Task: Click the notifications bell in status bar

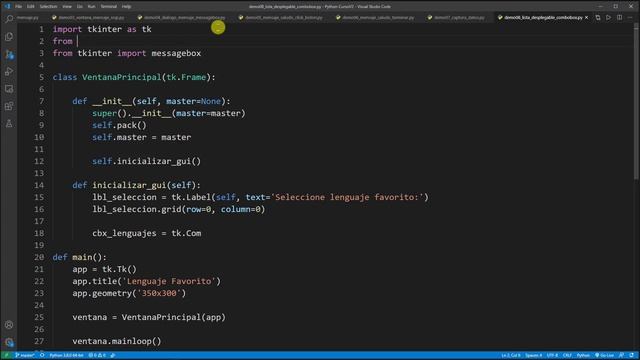Action: [631, 356]
